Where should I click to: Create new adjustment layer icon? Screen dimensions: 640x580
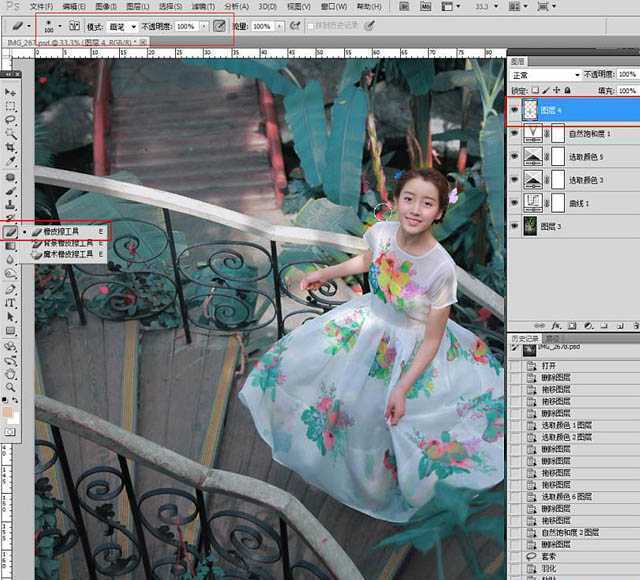(588, 326)
